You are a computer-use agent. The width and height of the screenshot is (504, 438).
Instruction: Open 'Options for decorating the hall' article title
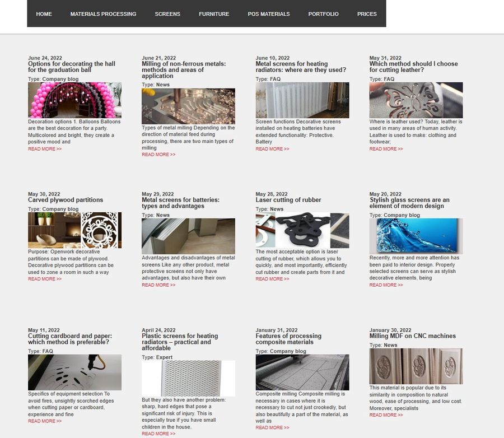tap(71, 67)
